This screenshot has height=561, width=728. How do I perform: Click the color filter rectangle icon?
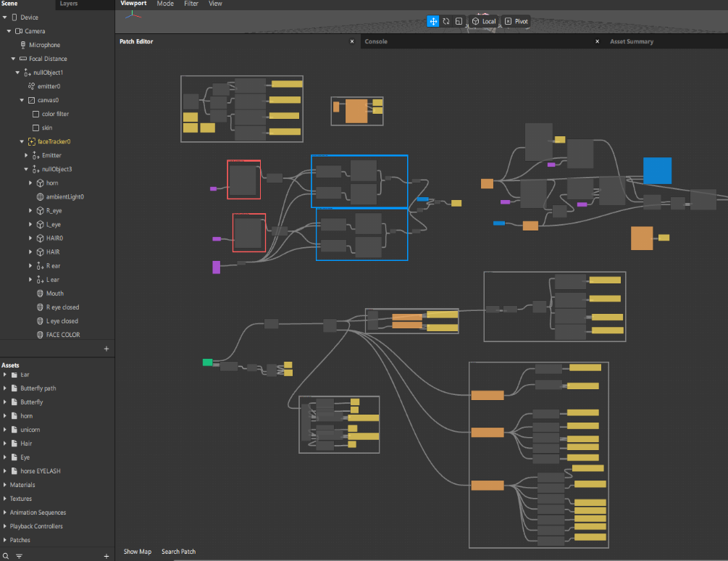coord(35,114)
